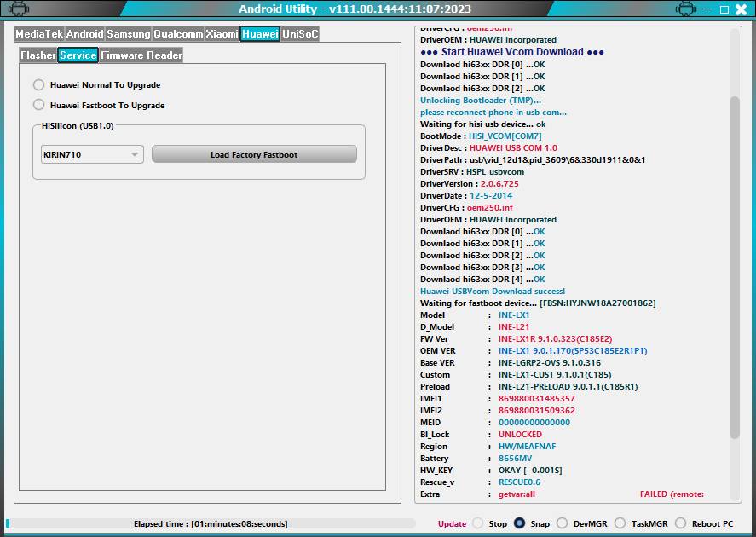Click Huawei USBVcom Download success! line
This screenshot has width=756, height=537.
(x=493, y=292)
